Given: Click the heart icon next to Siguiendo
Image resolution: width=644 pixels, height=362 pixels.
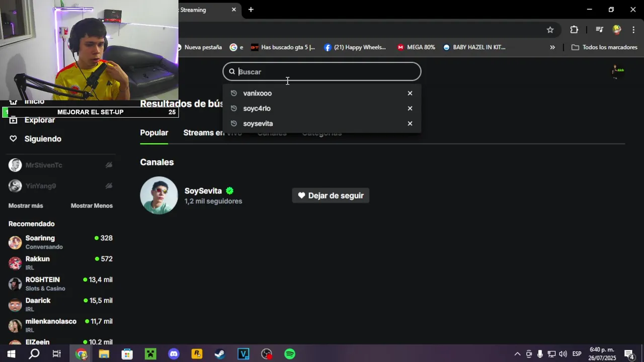Looking at the screenshot, I should (13, 139).
